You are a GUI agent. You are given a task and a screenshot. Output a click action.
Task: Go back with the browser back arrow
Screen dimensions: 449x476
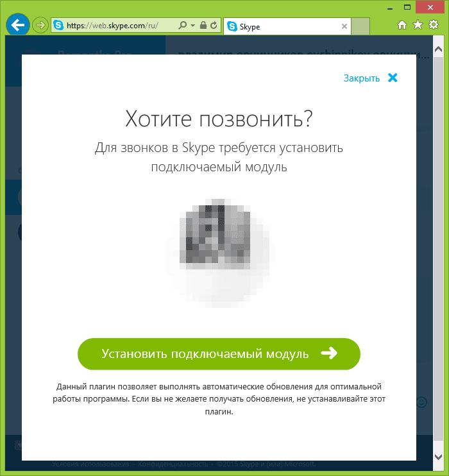tap(17, 25)
